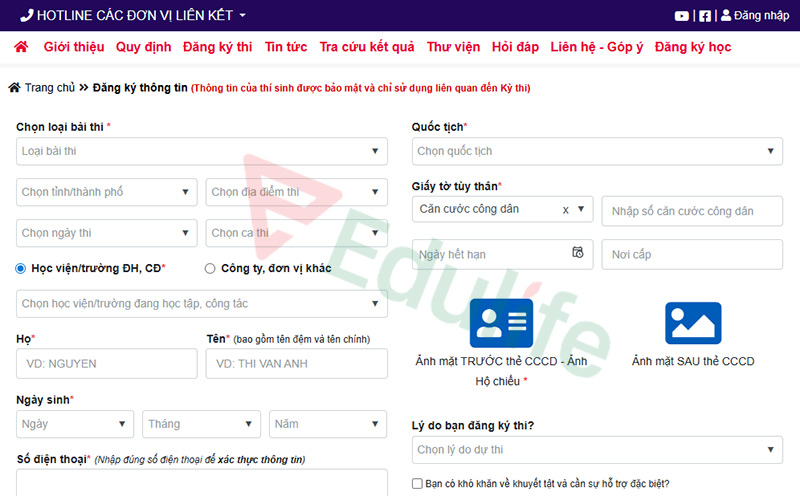Image resolution: width=800 pixels, height=496 pixels.
Task: Open the Đăng ký học menu item
Action: 693,47
